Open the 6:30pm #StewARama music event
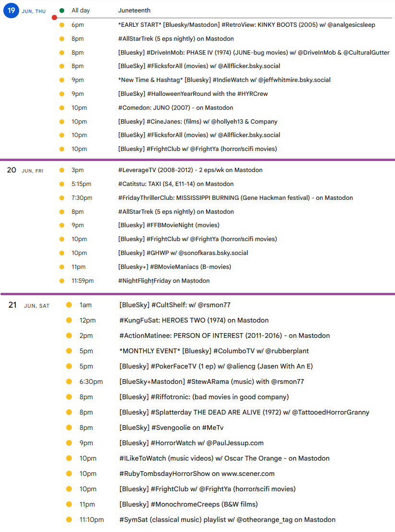Image resolution: width=395 pixels, height=532 pixels. pos(211,382)
